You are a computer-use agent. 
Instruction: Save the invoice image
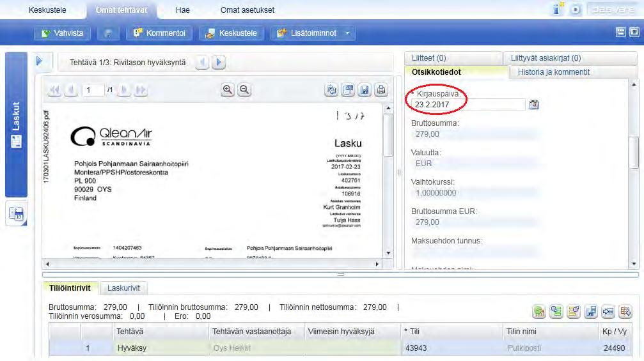pyautogui.click(x=365, y=90)
